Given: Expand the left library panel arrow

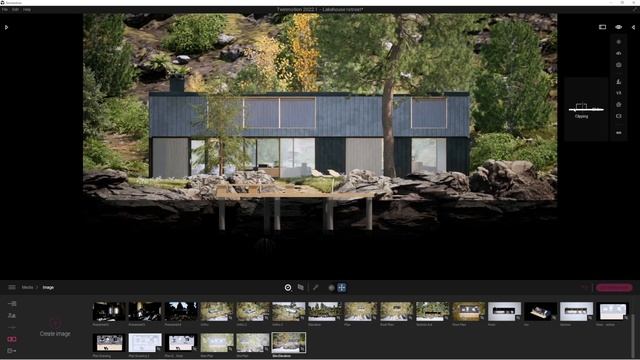Looking at the screenshot, I should [x=6, y=27].
